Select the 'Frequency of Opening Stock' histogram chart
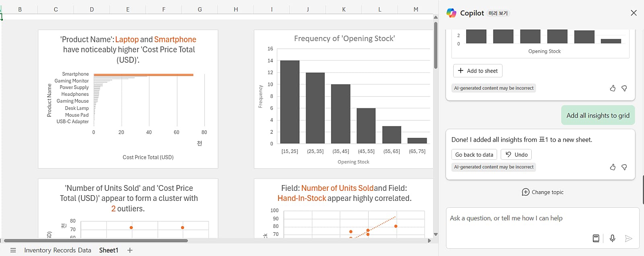 point(344,99)
